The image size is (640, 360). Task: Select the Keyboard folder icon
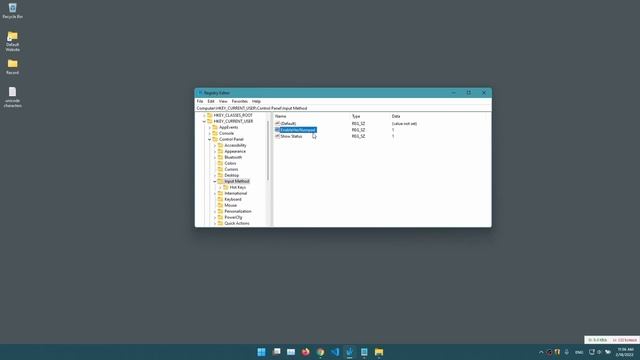[x=220, y=199]
